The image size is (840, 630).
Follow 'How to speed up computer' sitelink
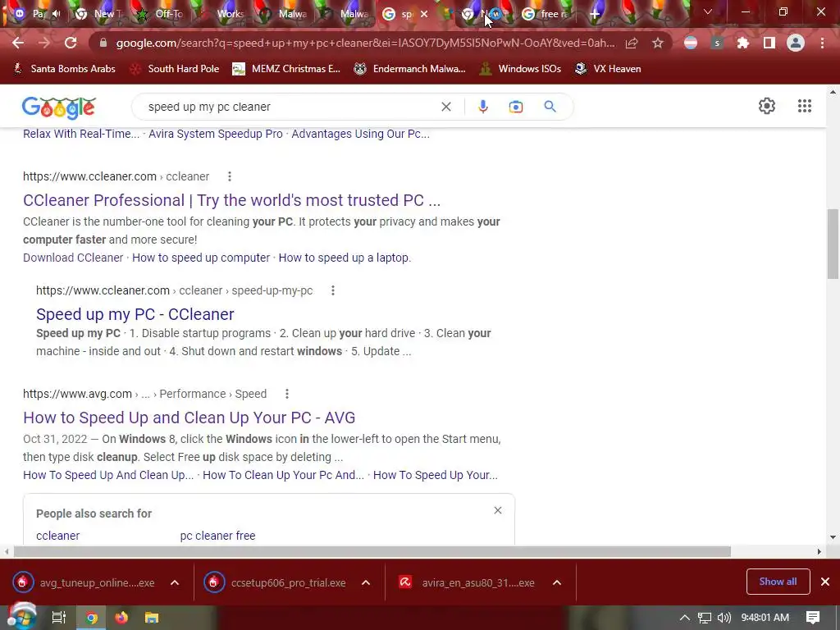201,258
